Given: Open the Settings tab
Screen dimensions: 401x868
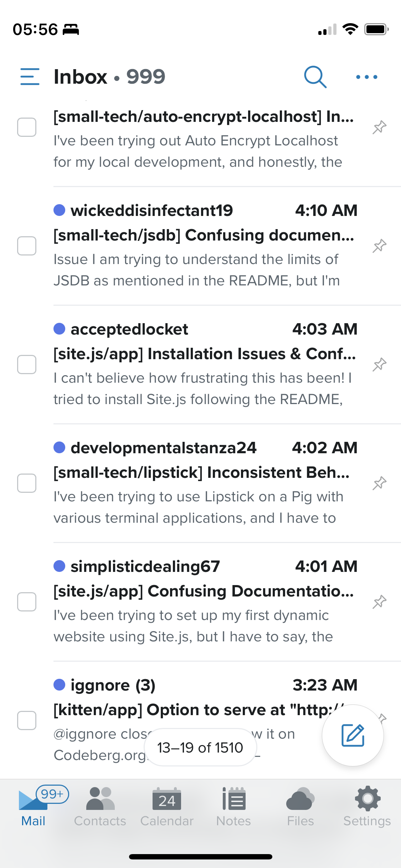Looking at the screenshot, I should (367, 807).
